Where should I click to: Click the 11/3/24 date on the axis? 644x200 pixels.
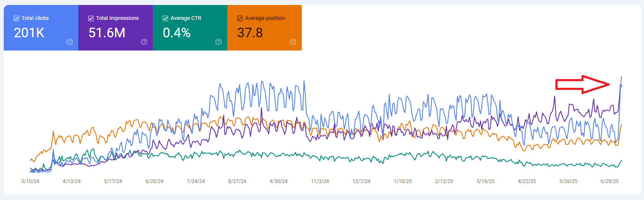coord(320,181)
